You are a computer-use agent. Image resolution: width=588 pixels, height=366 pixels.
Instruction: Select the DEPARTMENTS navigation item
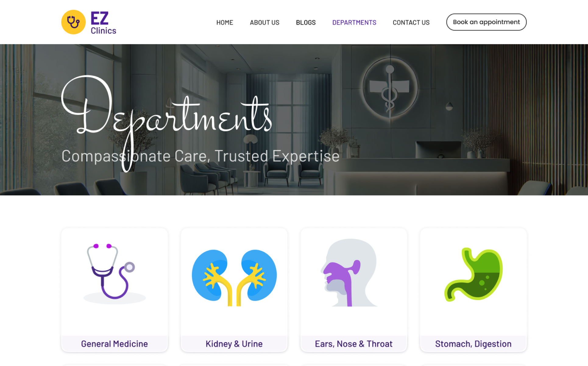tap(354, 22)
